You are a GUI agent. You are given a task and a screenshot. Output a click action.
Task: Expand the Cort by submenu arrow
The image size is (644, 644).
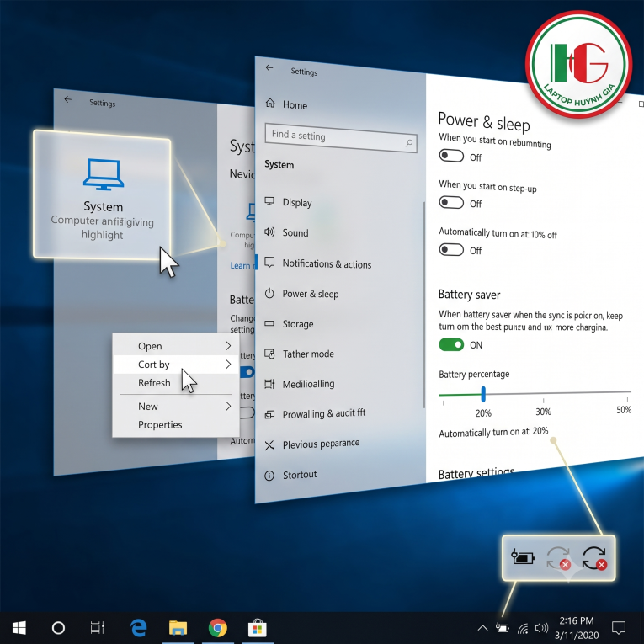[228, 364]
